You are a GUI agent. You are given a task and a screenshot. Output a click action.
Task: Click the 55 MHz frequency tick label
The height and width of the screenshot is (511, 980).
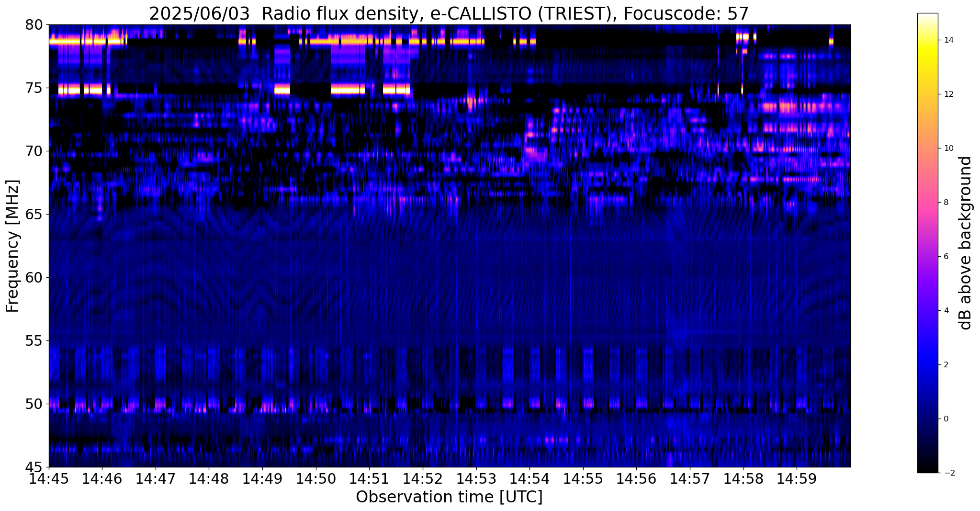pyautogui.click(x=34, y=341)
